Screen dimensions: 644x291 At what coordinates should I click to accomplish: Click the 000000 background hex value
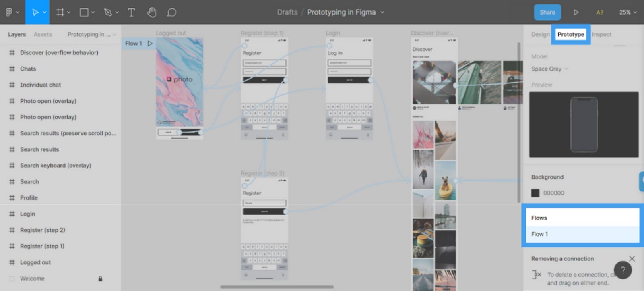(554, 193)
